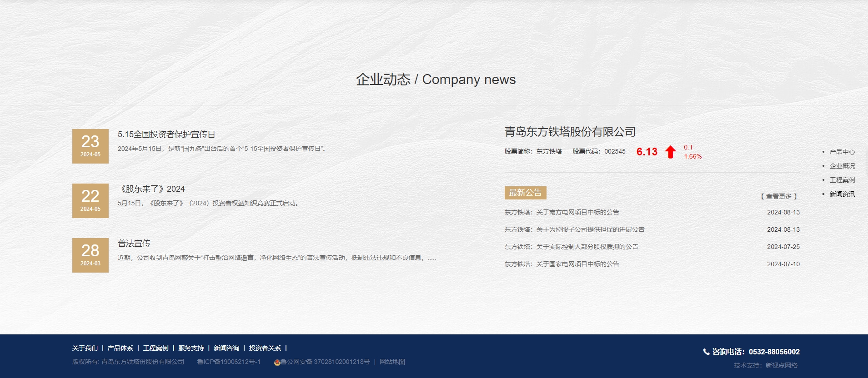Image resolution: width=868 pixels, height=378 pixels.
Task: Open the 22 2024-05 date tile
Action: pos(90,201)
